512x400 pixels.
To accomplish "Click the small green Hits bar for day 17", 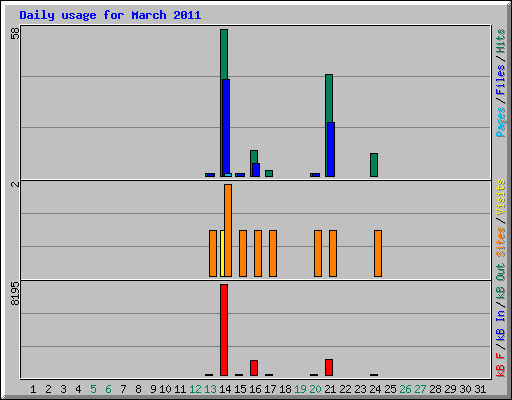I will [x=269, y=173].
